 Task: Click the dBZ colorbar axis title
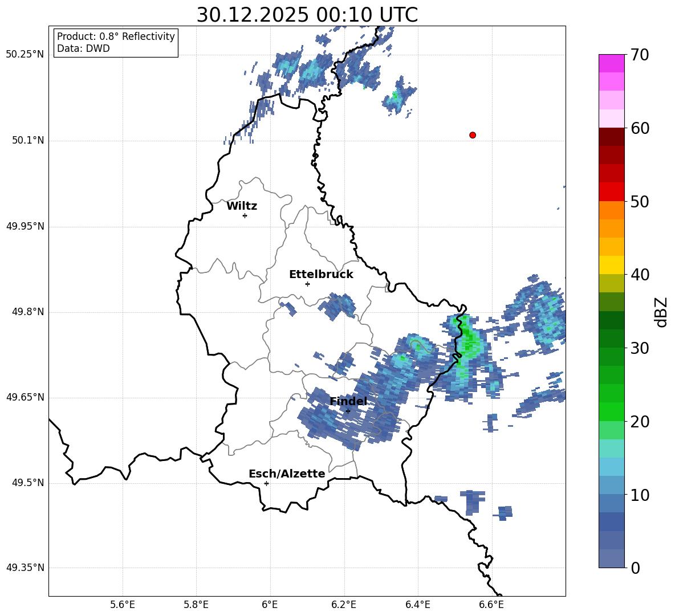(x=662, y=312)
